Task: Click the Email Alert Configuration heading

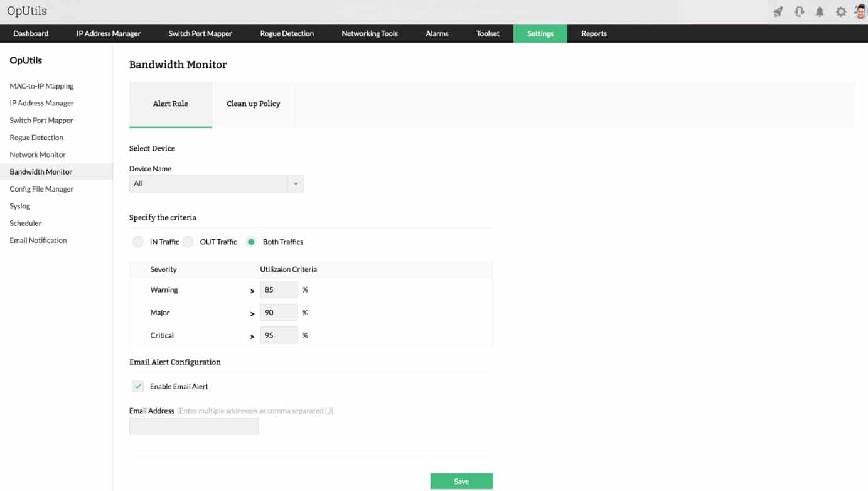Action: click(175, 362)
